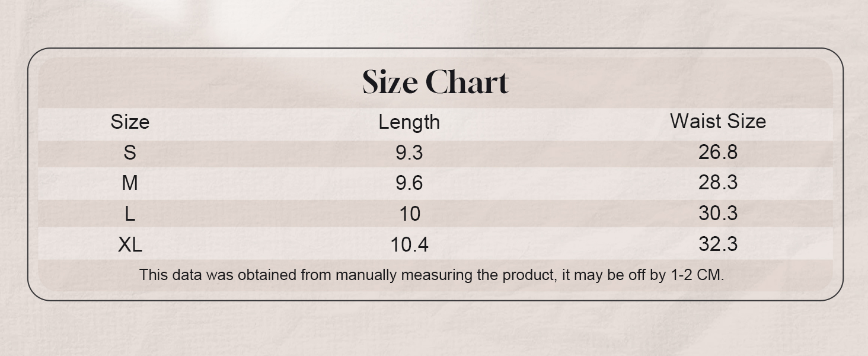868x356 pixels.
Task: Select the 10.4 length value
Action: 409,244
